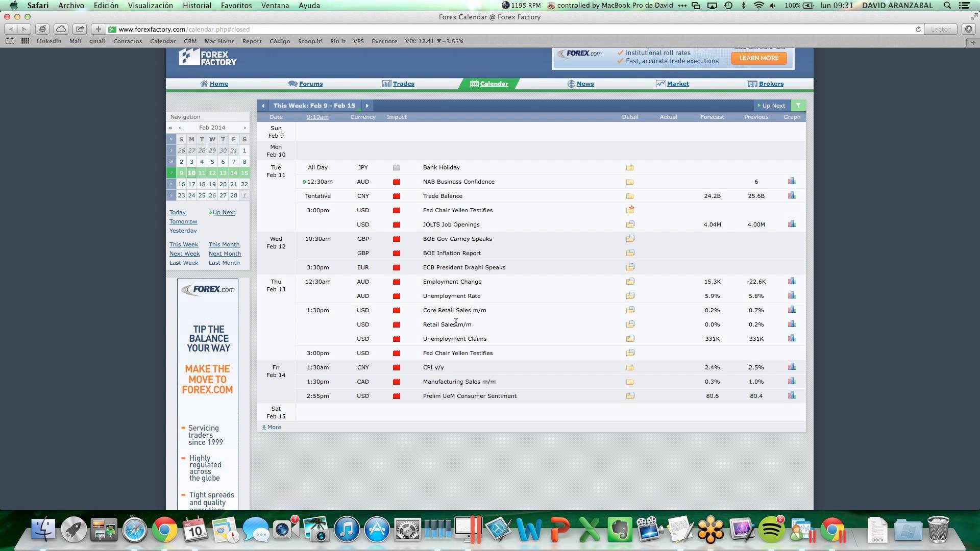The width and height of the screenshot is (980, 551).
Task: Open detail folder for Fed Chair Yellen Tuesday
Action: [x=630, y=210]
